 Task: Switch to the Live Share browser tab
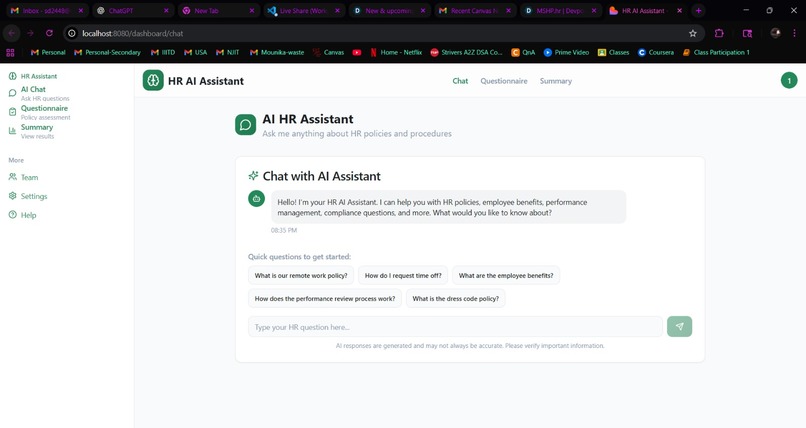pos(303,10)
